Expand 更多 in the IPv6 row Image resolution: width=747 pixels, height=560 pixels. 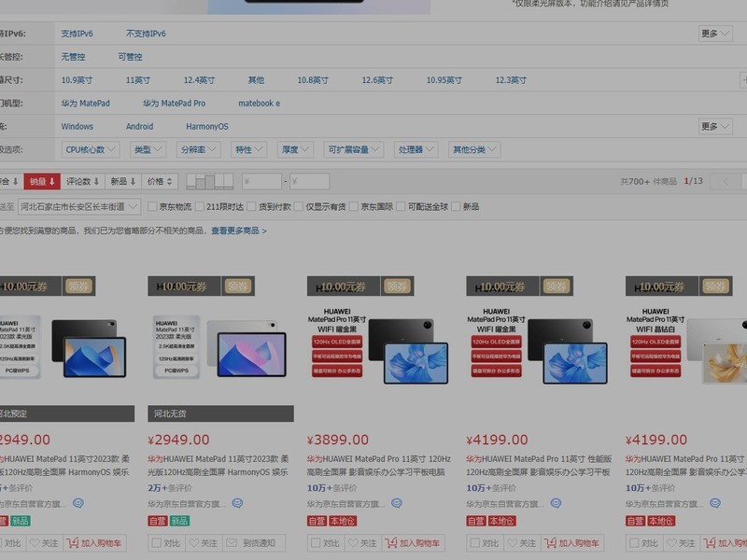(x=715, y=34)
